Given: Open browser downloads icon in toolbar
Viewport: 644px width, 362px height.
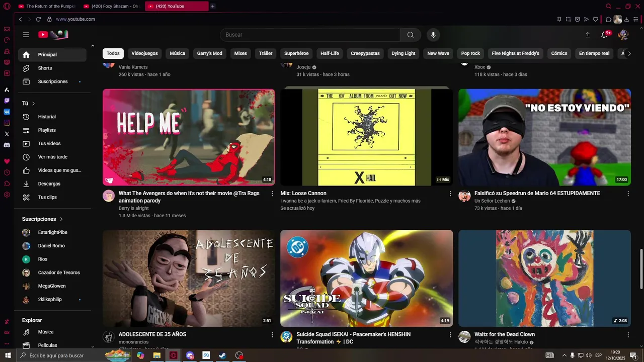Looking at the screenshot, I should [x=627, y=19].
